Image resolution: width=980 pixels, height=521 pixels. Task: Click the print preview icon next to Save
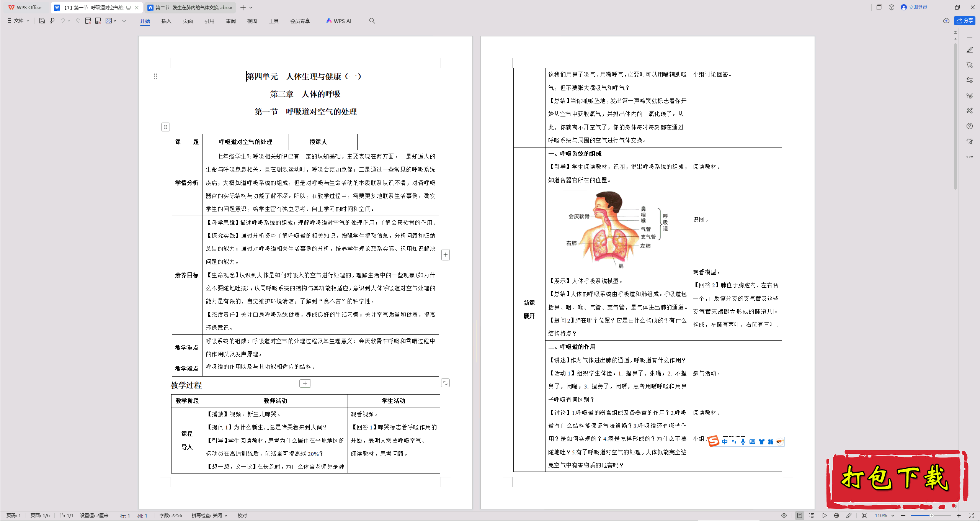[52, 21]
